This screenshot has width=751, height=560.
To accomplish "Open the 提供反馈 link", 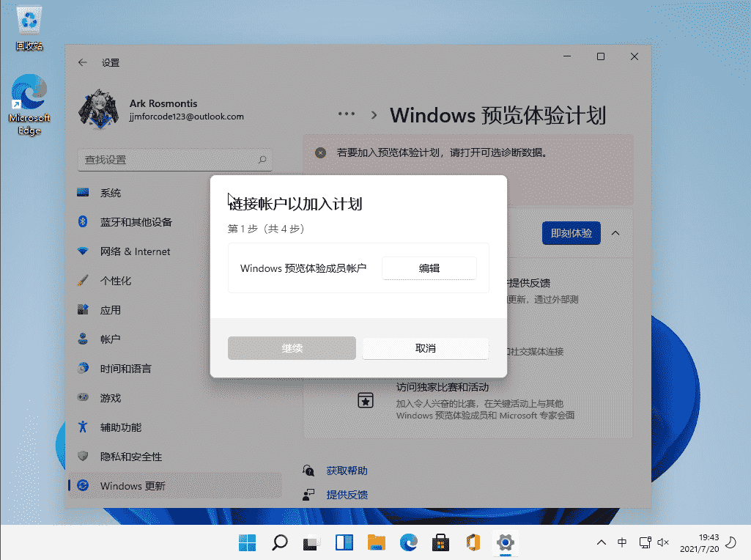I will 347,495.
